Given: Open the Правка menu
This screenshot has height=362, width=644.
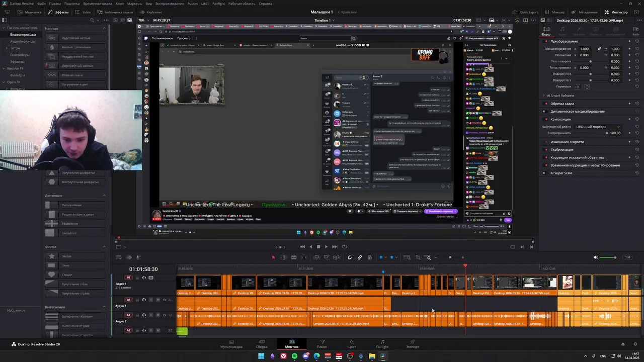Looking at the screenshot, I should [x=55, y=4].
